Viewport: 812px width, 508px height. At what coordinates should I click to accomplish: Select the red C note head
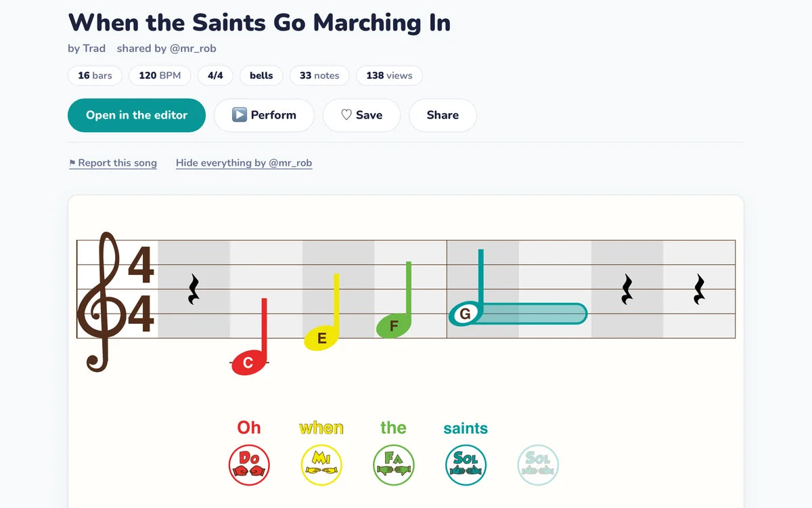pyautogui.click(x=248, y=363)
